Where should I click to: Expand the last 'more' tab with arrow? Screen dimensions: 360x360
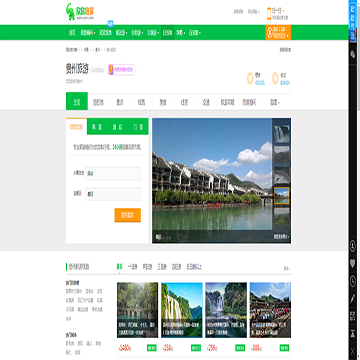pyautogui.click(x=275, y=103)
